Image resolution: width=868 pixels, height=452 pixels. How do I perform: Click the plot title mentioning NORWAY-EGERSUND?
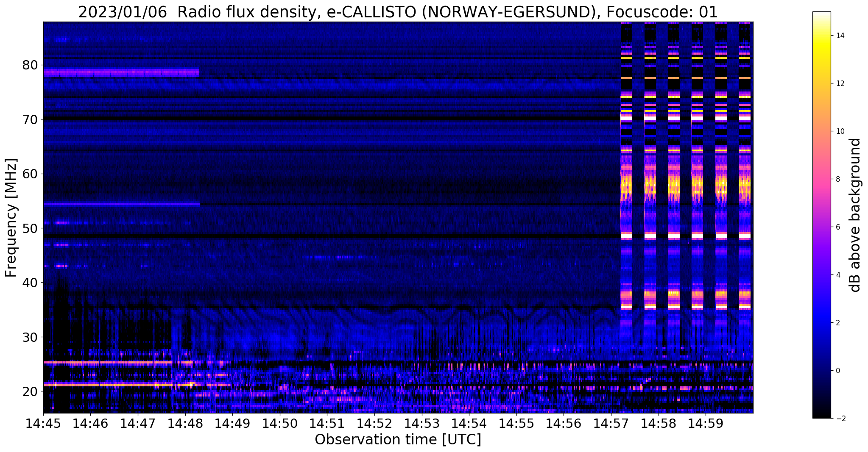tap(398, 12)
